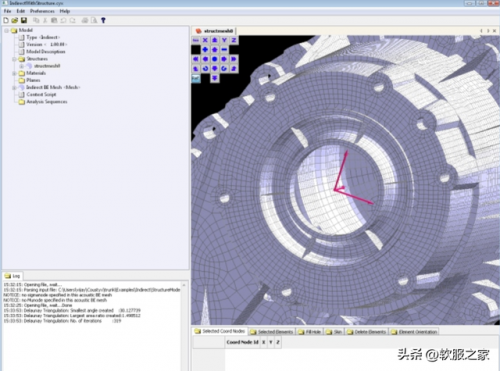Click the Z axis view button
This screenshot has height=371, width=500.
tap(234, 40)
